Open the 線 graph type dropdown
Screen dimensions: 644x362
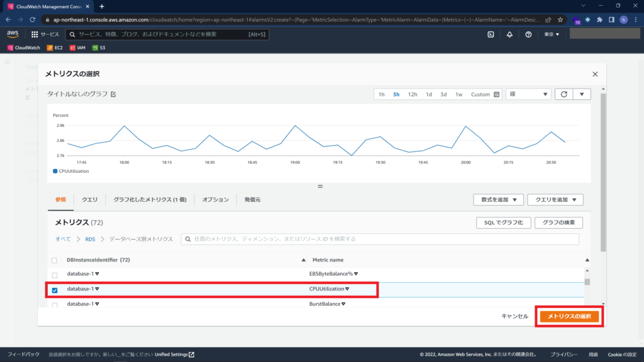[527, 94]
